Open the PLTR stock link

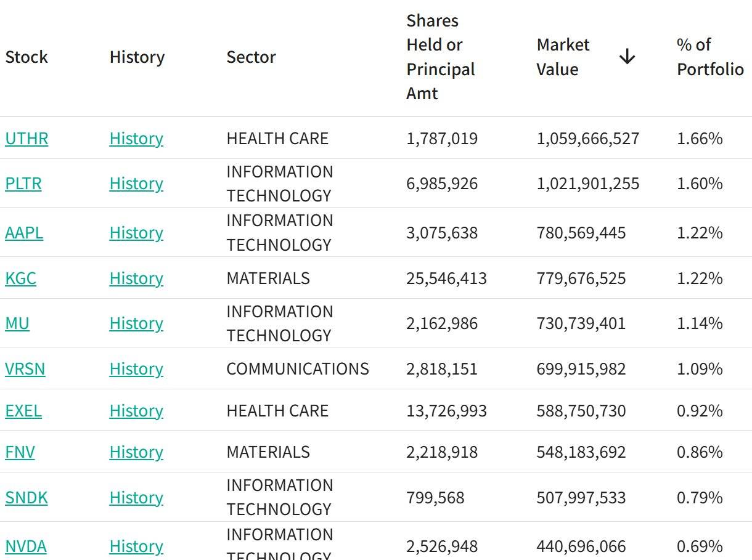23,184
